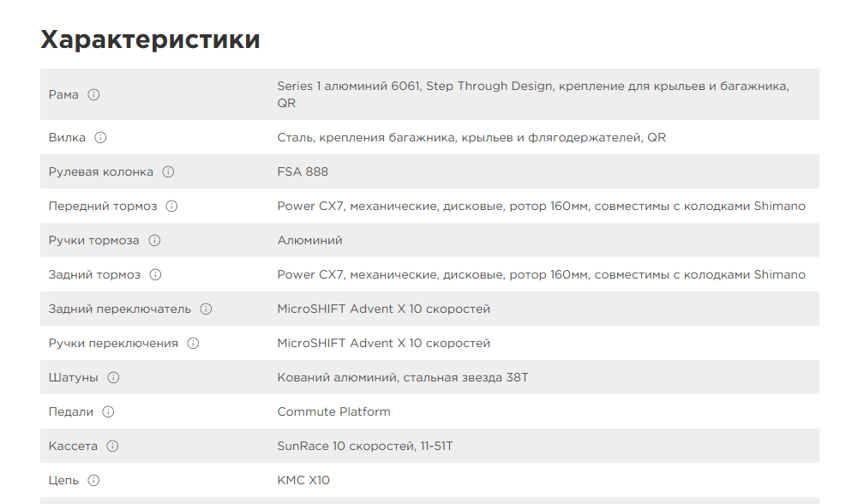The image size is (846, 504).
Task: Click the Commute Platform pedals value
Action: click(333, 411)
